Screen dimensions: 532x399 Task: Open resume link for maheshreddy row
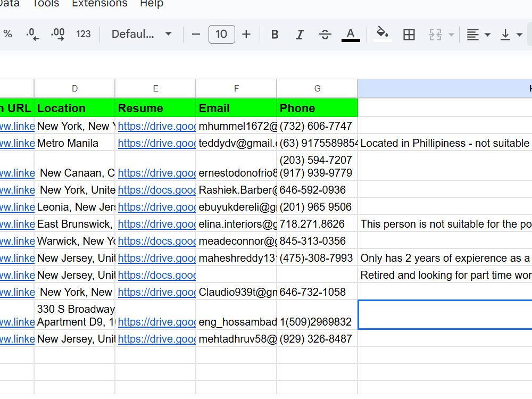157,258
